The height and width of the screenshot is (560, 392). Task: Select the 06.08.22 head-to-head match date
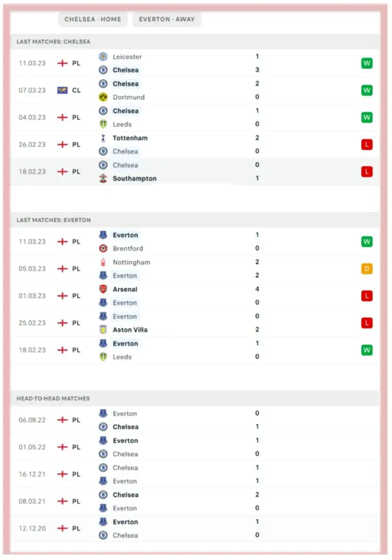[x=32, y=420]
